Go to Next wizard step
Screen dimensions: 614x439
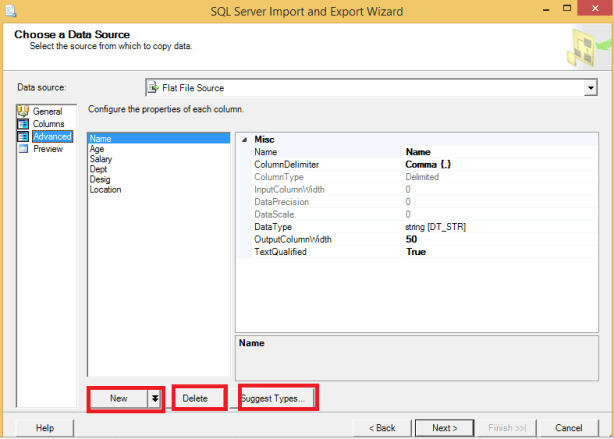[x=444, y=428]
